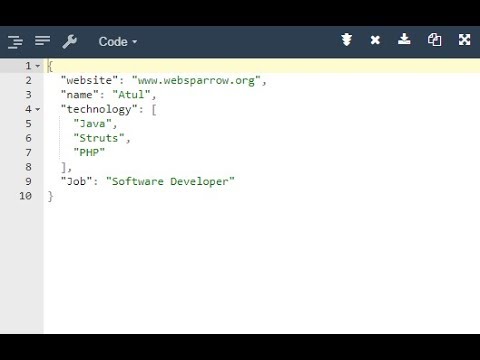Open the repair wrench tool
The image size is (480, 360).
(70, 42)
